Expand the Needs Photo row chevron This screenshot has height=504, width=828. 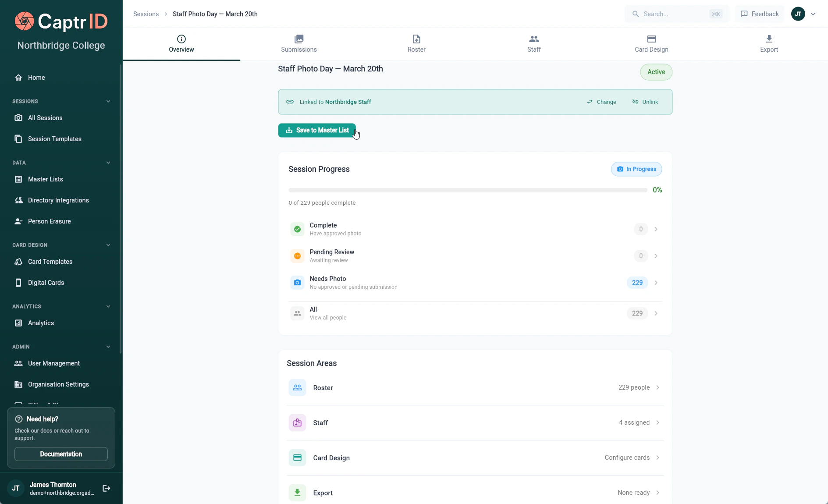tap(656, 283)
